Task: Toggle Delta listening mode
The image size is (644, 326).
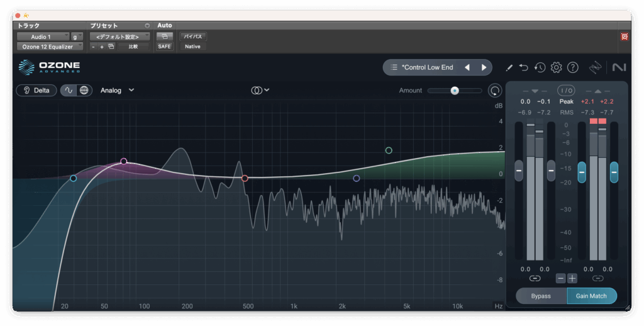Action: [36, 90]
